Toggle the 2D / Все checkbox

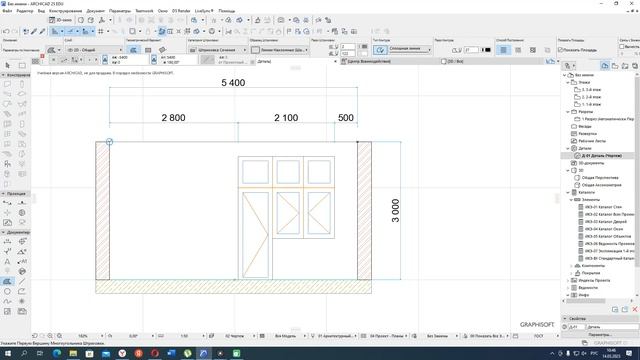click(444, 62)
